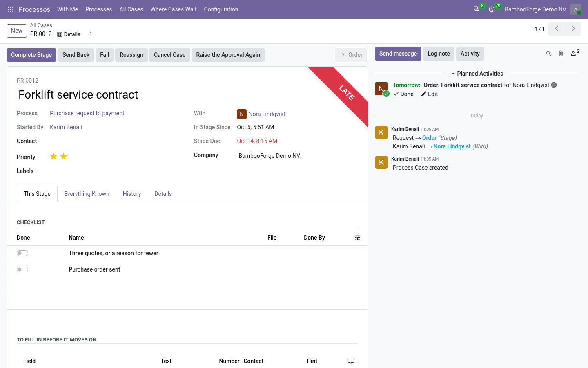Click the Order stage in status bar
The height and width of the screenshot is (368, 588).
[x=352, y=55]
